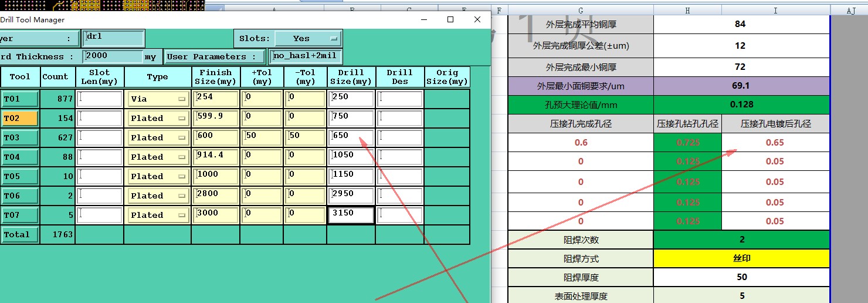The width and height of the screenshot is (868, 303).
Task: Open Type dropdown in T03 row
Action: pyautogui.click(x=158, y=137)
